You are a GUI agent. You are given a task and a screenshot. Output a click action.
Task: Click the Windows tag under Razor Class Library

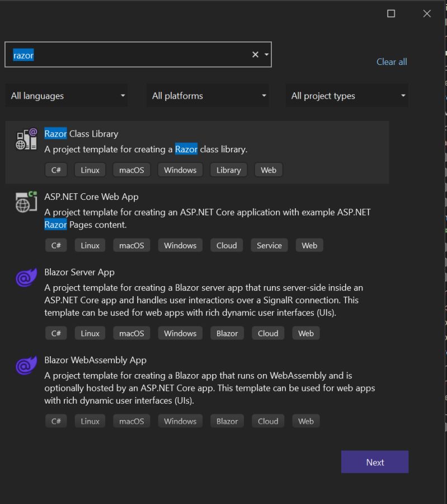pos(180,170)
